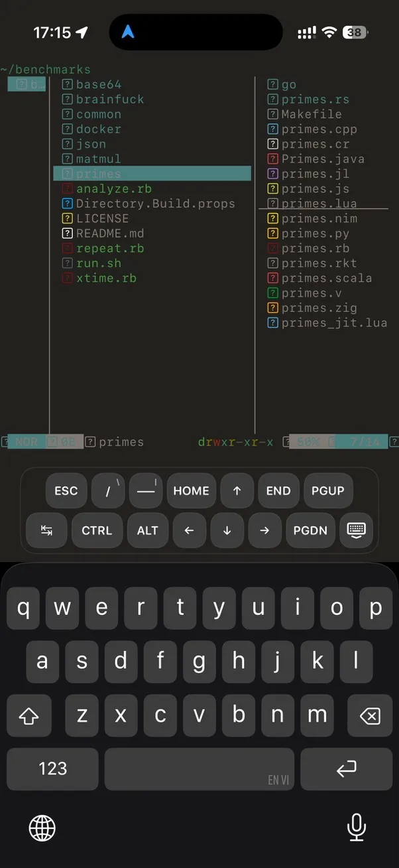Tap the microphone dictation icon

[357, 827]
